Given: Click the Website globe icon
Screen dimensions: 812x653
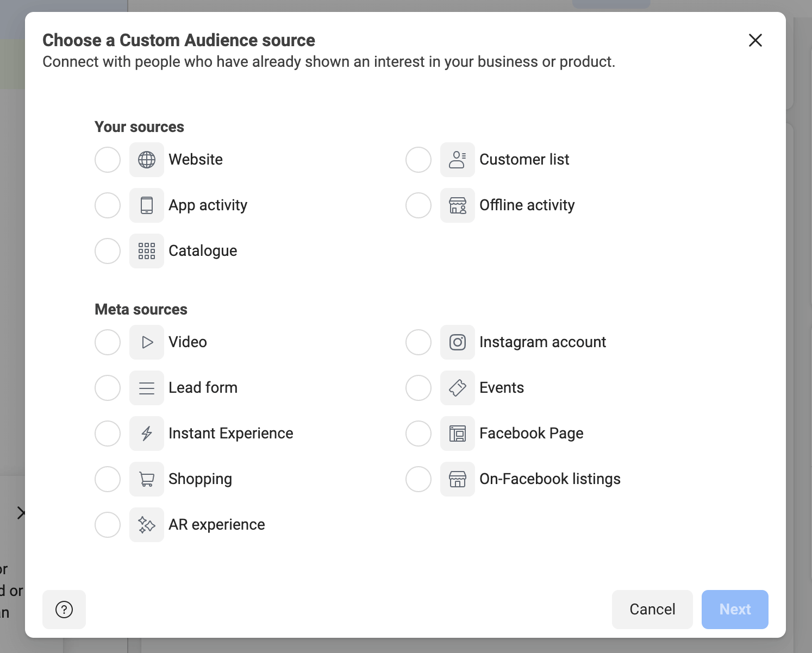Looking at the screenshot, I should [x=146, y=159].
